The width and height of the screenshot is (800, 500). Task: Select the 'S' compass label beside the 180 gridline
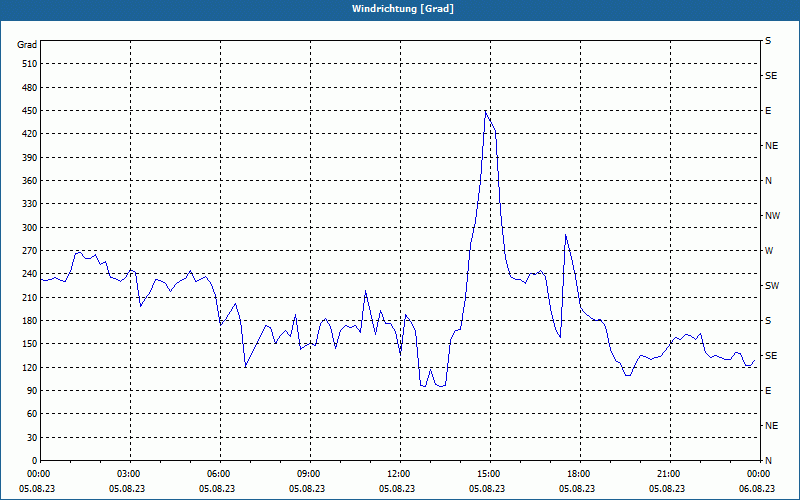[768, 321]
